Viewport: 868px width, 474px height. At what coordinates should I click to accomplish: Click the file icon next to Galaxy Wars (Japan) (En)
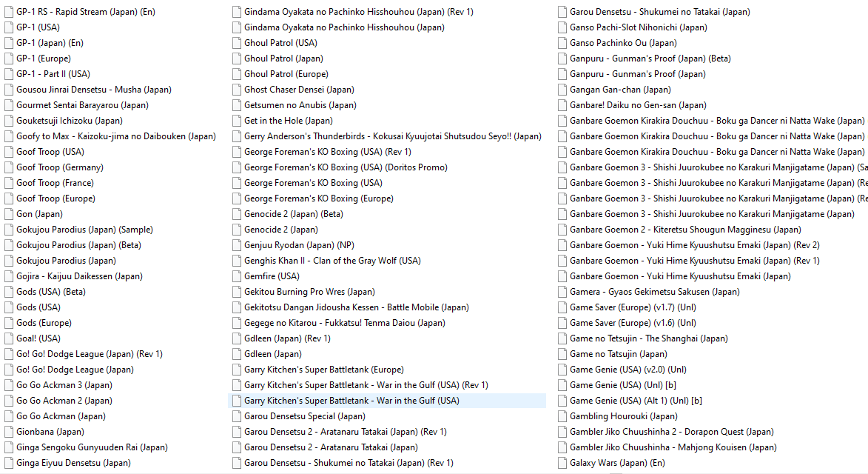[562, 463]
